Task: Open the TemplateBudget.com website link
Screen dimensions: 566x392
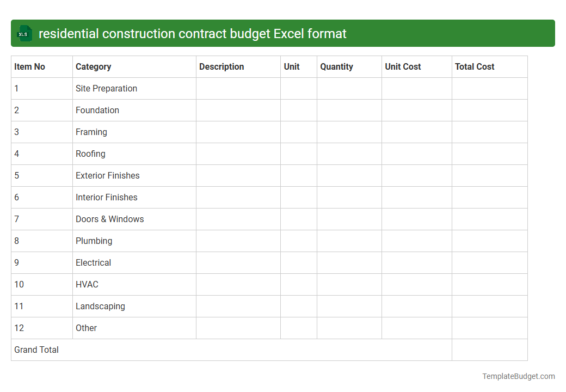Action: (x=518, y=376)
